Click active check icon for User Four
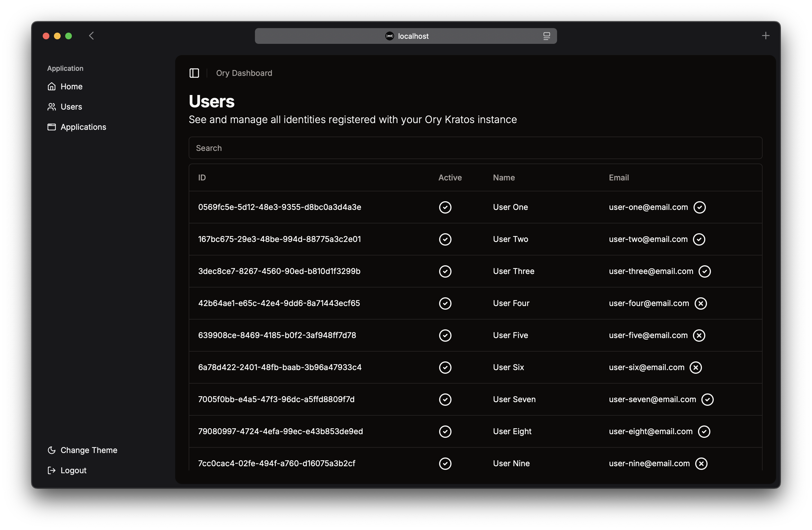The width and height of the screenshot is (812, 530). (x=445, y=303)
